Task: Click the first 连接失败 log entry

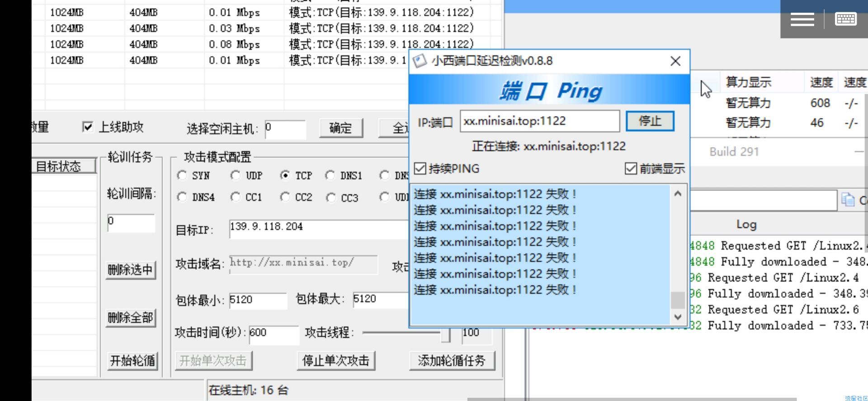Action: tap(495, 194)
